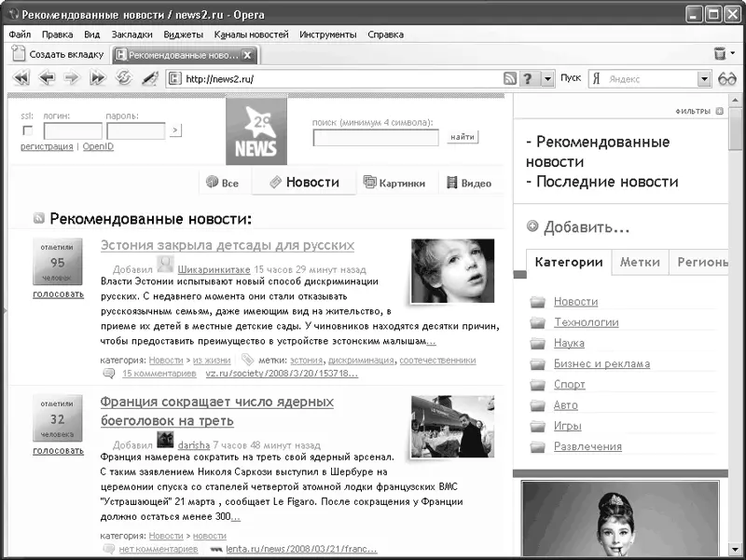
Task: Click the question mark security icon
Action: [x=528, y=78]
